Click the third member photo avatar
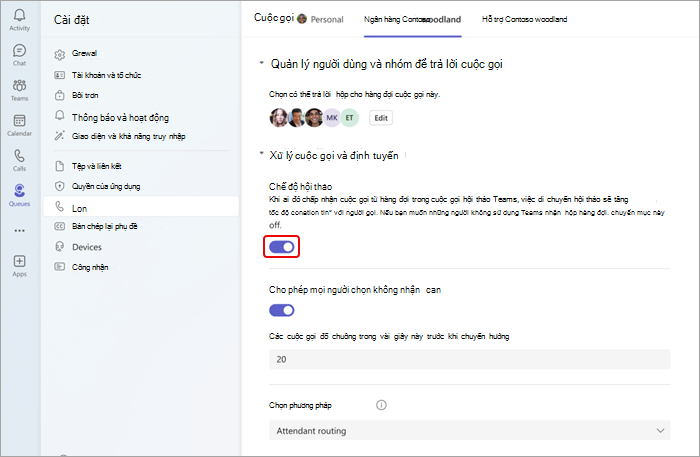This screenshot has height=457, width=700. (x=314, y=118)
